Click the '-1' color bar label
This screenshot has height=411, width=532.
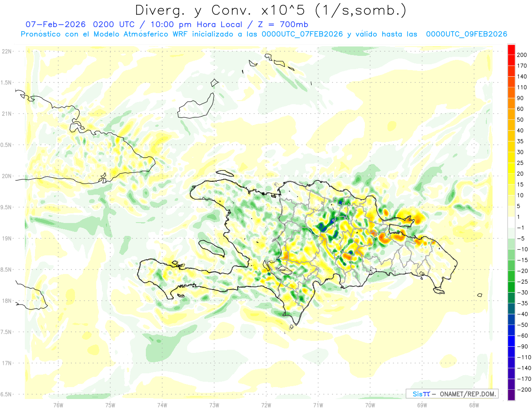[x=521, y=228]
